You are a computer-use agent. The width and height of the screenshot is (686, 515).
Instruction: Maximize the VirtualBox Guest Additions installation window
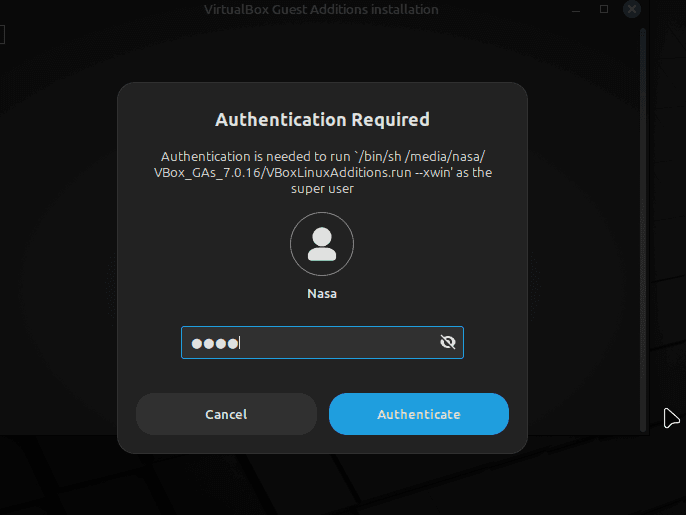tap(604, 9)
